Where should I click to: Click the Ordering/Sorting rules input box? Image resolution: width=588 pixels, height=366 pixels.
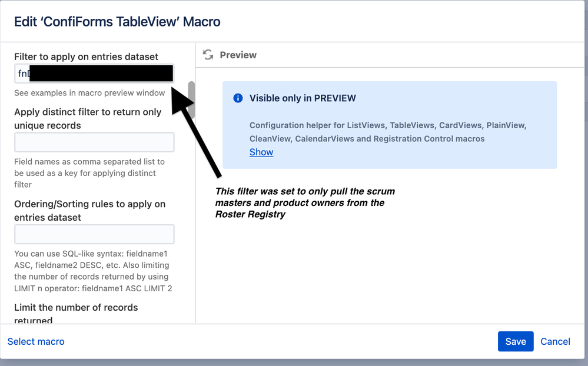pyautogui.click(x=94, y=234)
